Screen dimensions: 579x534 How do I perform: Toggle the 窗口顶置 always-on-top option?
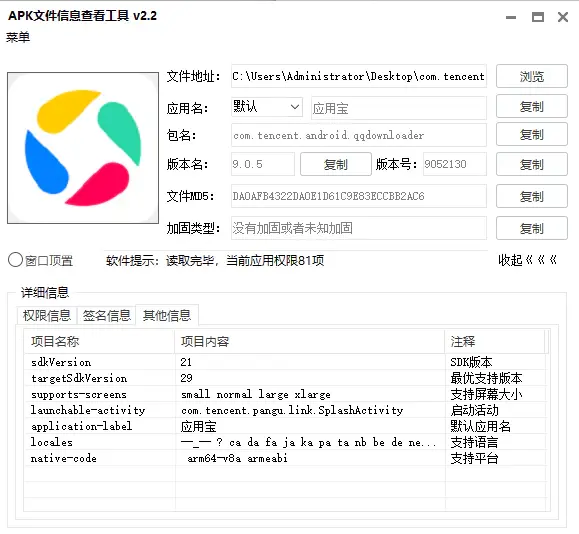[x=41, y=260]
